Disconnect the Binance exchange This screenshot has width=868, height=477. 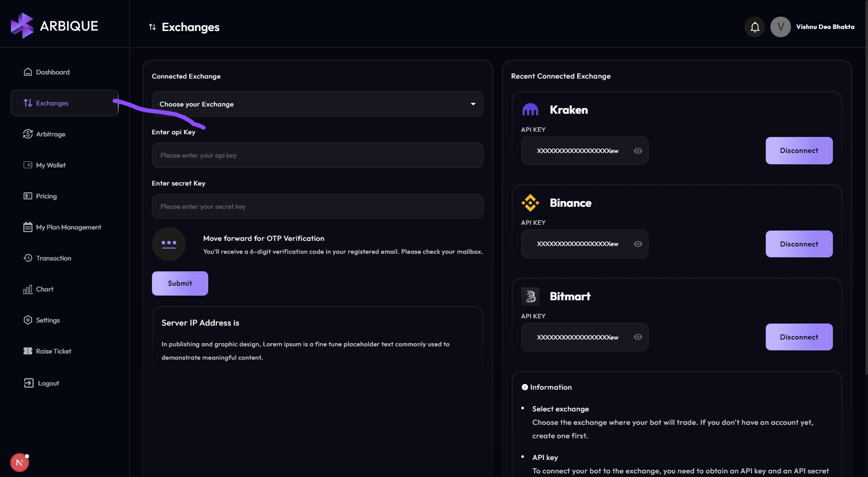[x=799, y=244]
